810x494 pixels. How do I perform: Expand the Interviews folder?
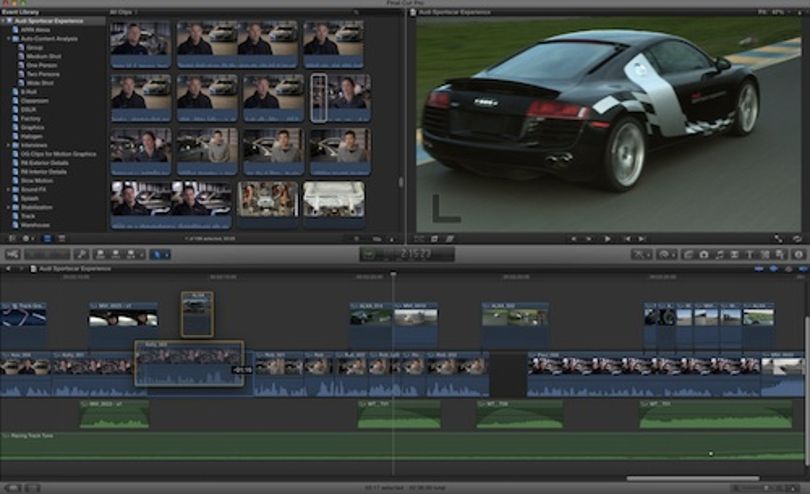click(x=8, y=145)
